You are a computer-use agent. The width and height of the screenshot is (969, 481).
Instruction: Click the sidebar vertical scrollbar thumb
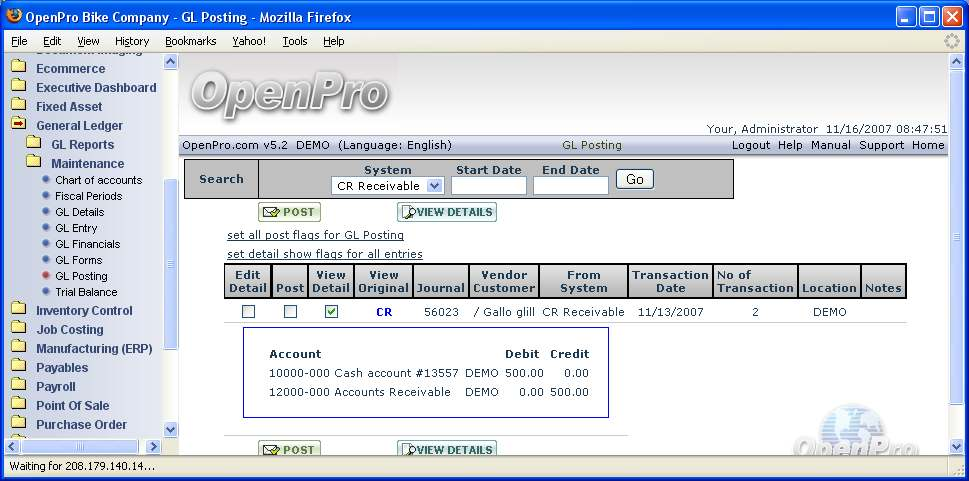click(170, 264)
